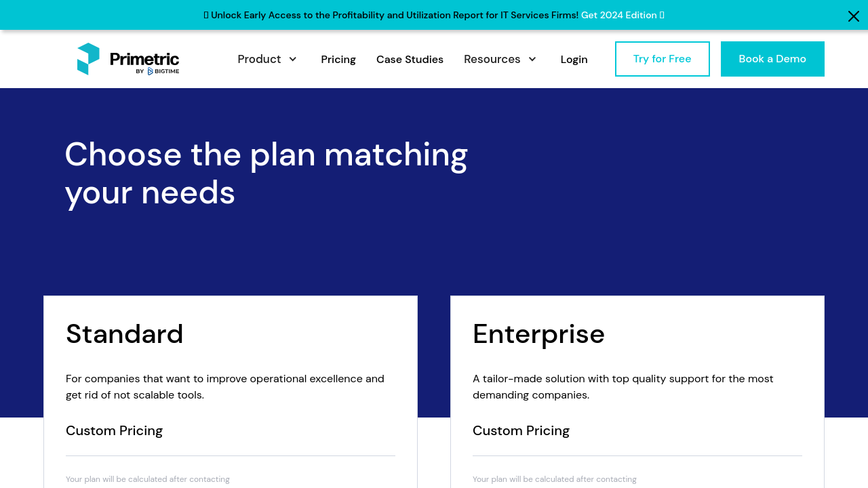
Task: Expand the chevron arrow beside Product
Action: [x=293, y=59]
